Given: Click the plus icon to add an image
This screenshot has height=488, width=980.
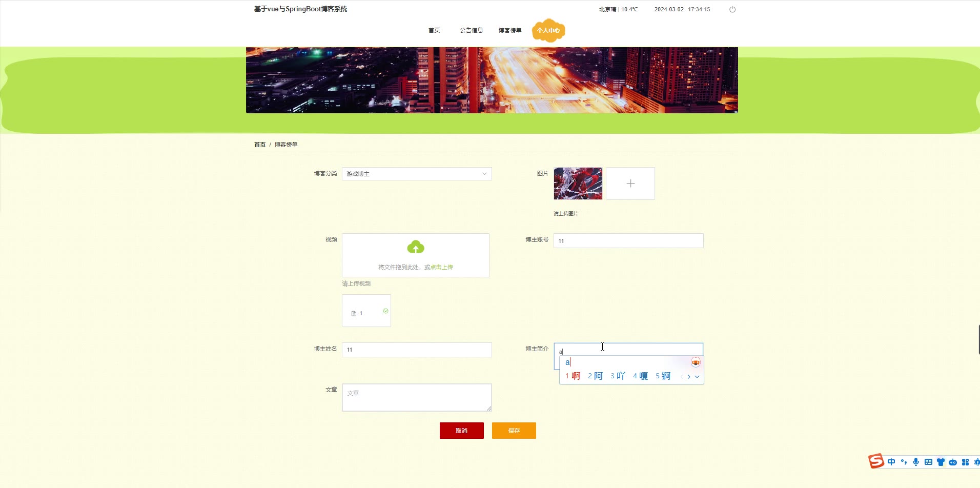Looking at the screenshot, I should 630,184.
